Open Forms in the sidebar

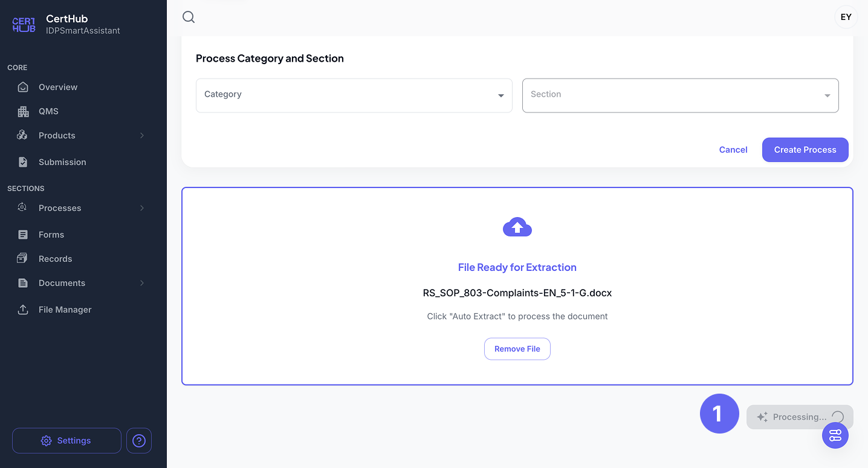click(x=51, y=235)
